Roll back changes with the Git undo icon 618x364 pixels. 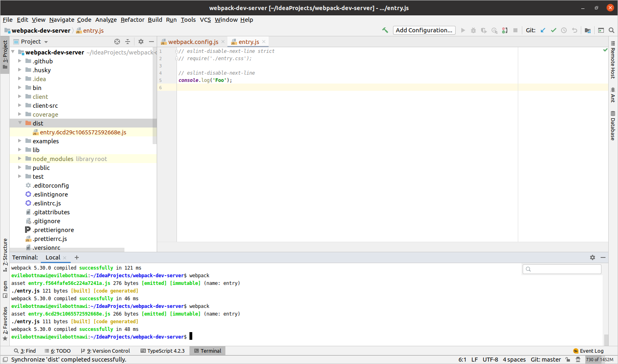(x=574, y=30)
